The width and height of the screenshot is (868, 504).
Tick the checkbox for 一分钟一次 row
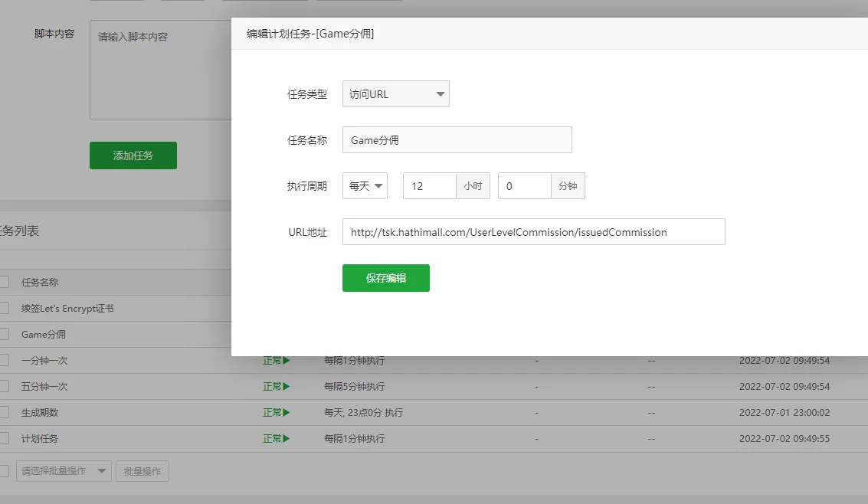click(4, 360)
